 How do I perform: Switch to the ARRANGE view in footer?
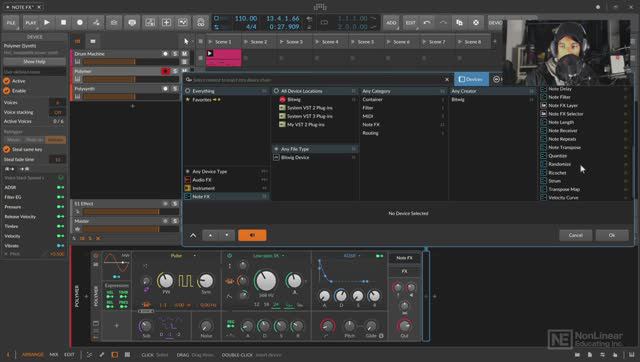tap(33, 355)
